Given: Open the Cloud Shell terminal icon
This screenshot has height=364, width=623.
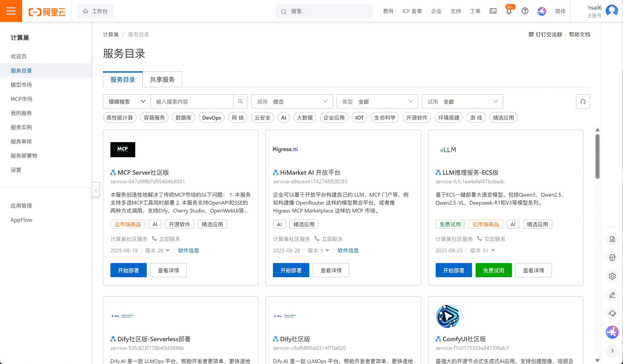Looking at the screenshot, I should click(493, 11).
